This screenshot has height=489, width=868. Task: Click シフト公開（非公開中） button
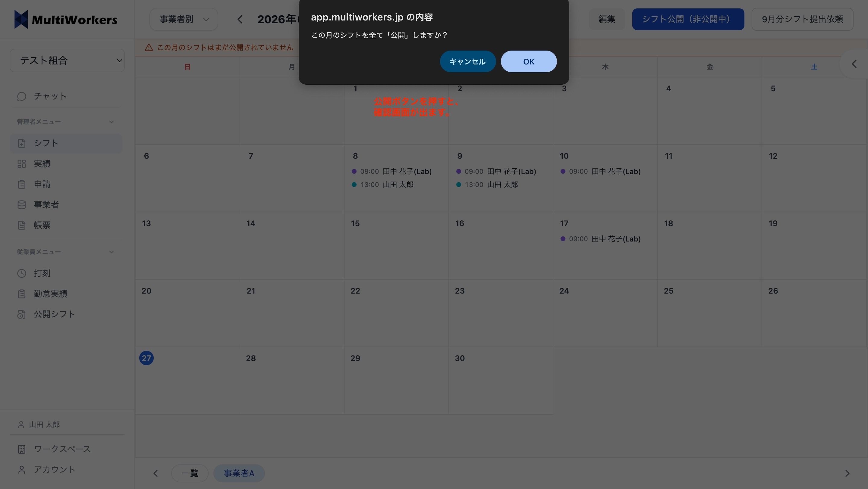(x=688, y=19)
